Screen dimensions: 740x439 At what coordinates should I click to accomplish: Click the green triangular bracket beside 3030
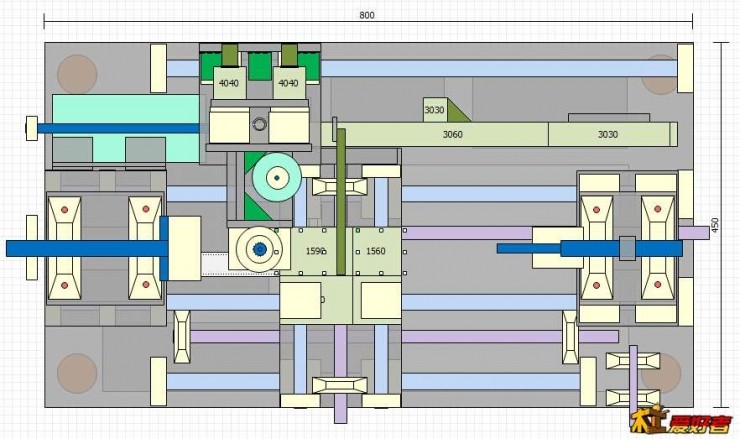coord(458,111)
